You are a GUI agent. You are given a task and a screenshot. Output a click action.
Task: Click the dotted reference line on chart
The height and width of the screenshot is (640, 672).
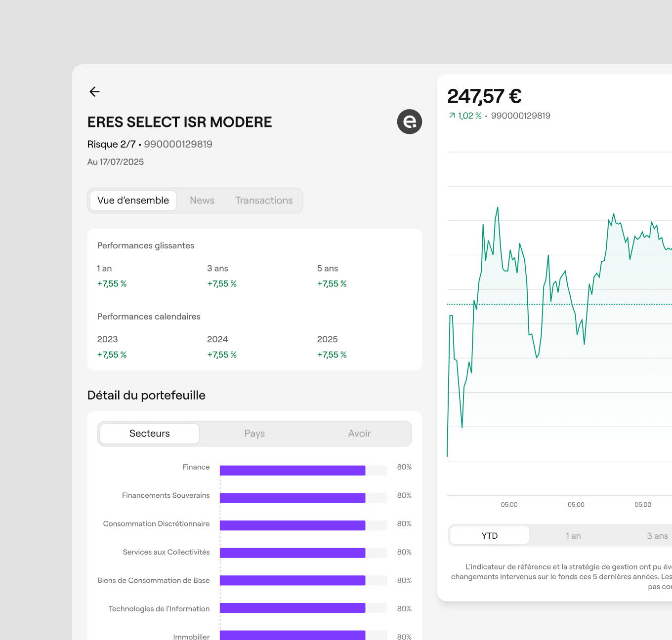point(559,304)
